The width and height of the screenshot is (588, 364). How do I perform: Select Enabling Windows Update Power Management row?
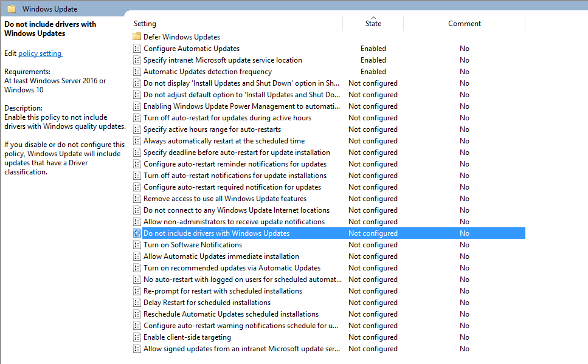click(242, 106)
